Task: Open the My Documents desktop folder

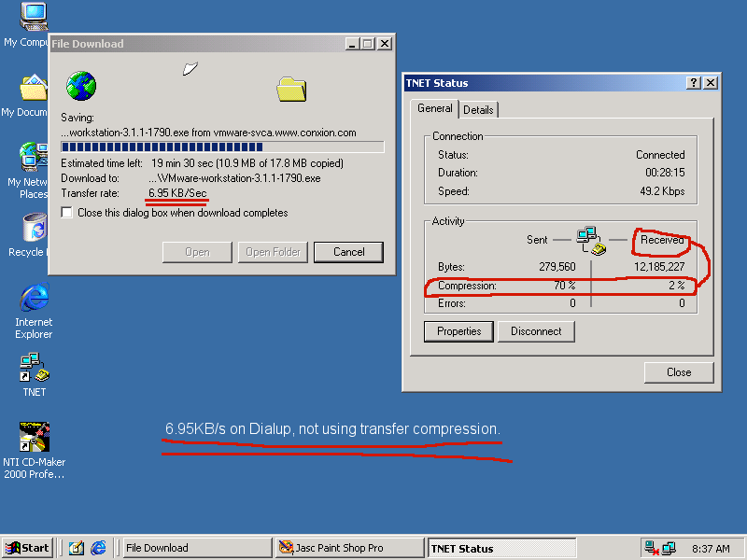Action: 34,89
